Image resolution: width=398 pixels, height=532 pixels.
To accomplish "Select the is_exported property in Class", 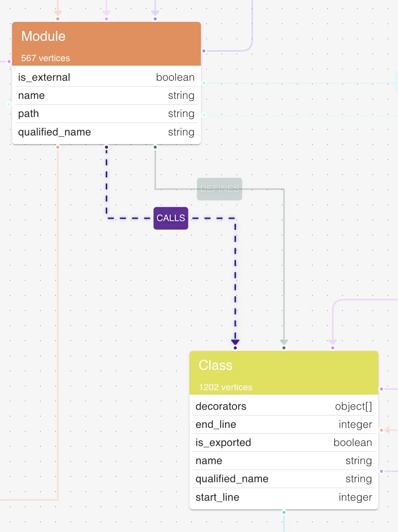I will (x=284, y=443).
